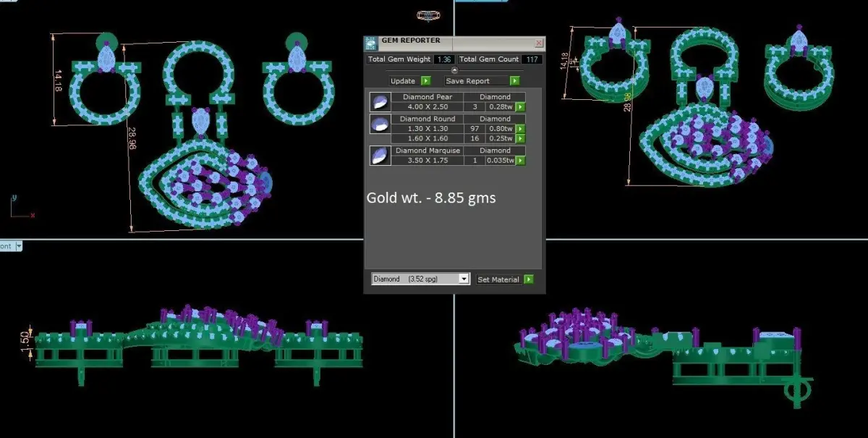The height and width of the screenshot is (438, 868).
Task: Click green arrow on the 0.035tw row
Action: (x=519, y=161)
